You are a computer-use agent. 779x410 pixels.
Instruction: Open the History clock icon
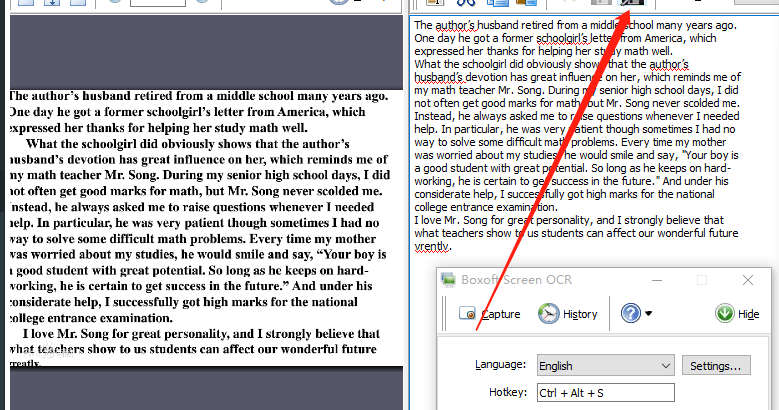pyautogui.click(x=548, y=314)
